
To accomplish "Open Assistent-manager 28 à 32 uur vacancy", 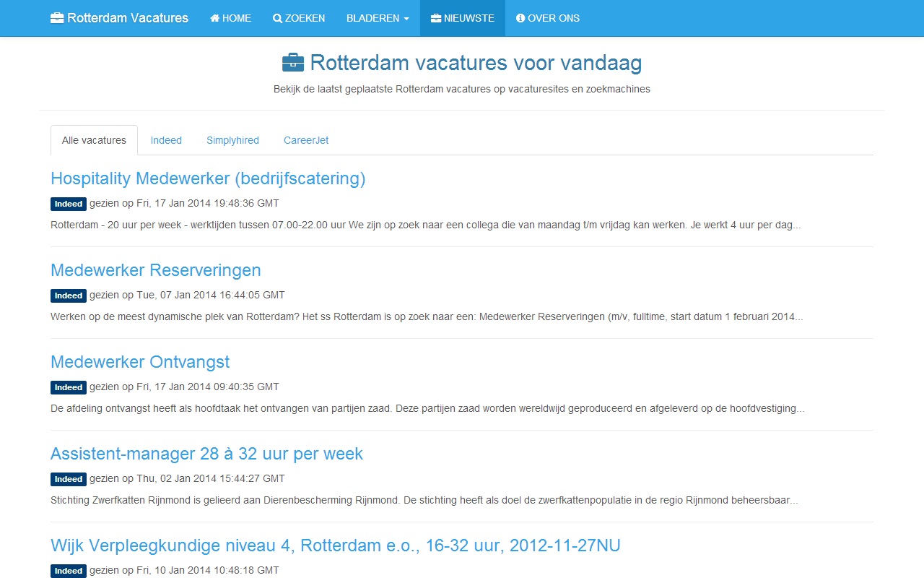I will click(x=206, y=454).
